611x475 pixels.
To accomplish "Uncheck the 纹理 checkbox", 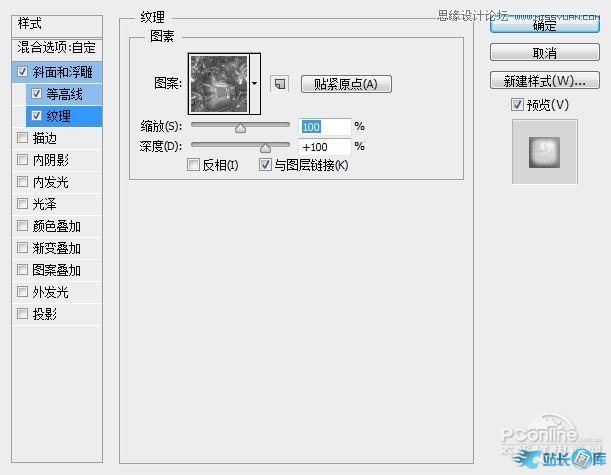I will click(37, 116).
